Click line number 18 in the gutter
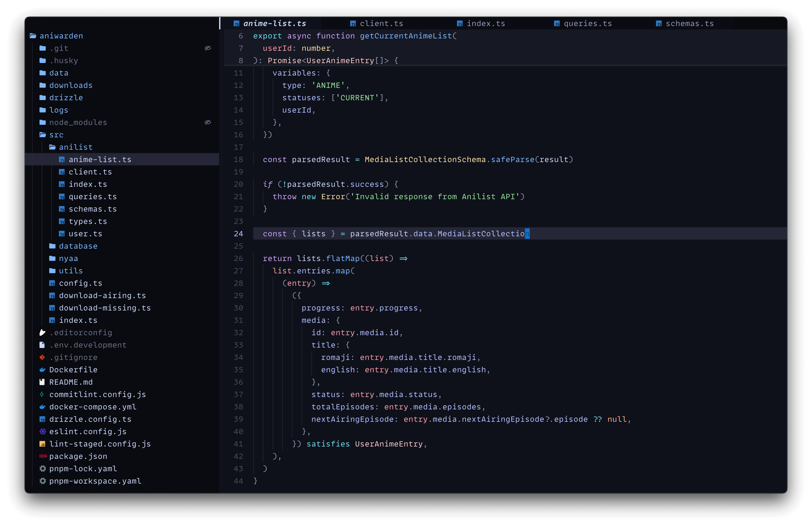The width and height of the screenshot is (812, 526). [239, 159]
